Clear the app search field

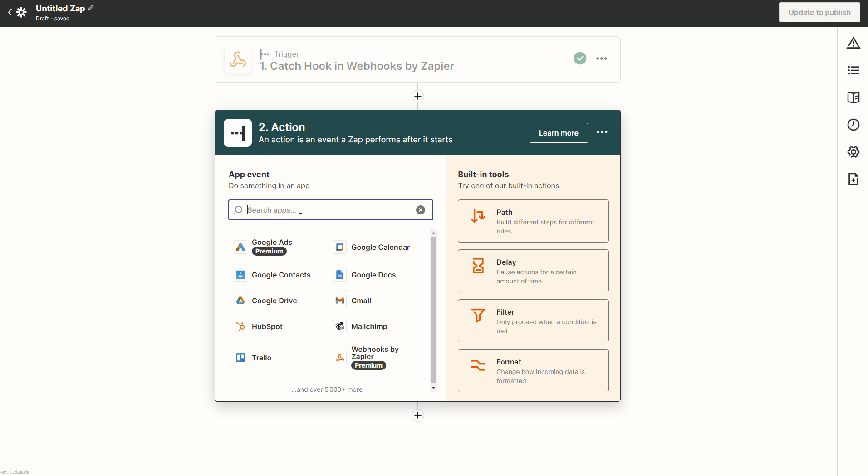tap(421, 210)
